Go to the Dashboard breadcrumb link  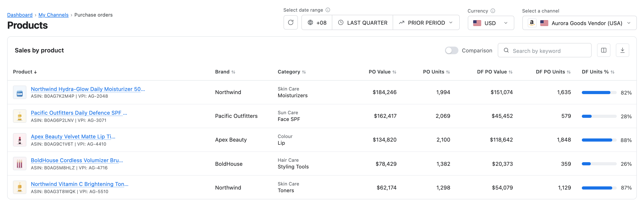click(20, 15)
